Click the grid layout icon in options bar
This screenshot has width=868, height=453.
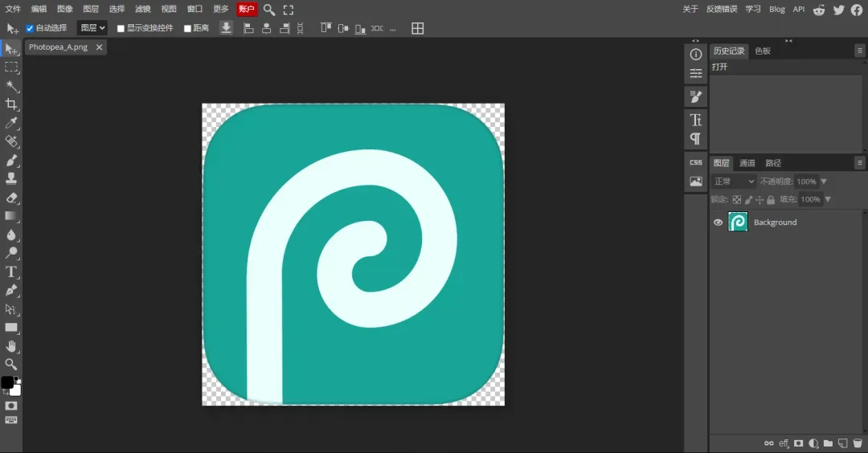418,28
